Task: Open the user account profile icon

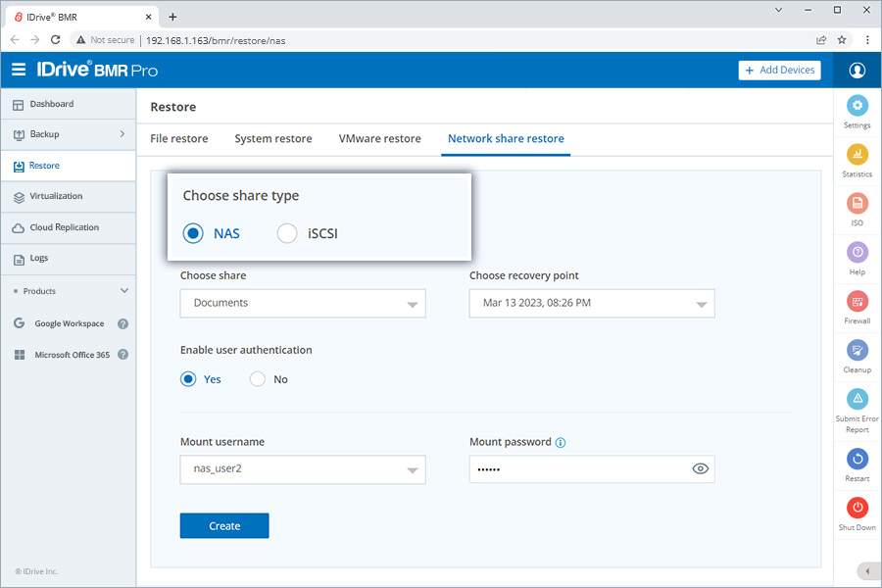Action: click(857, 70)
